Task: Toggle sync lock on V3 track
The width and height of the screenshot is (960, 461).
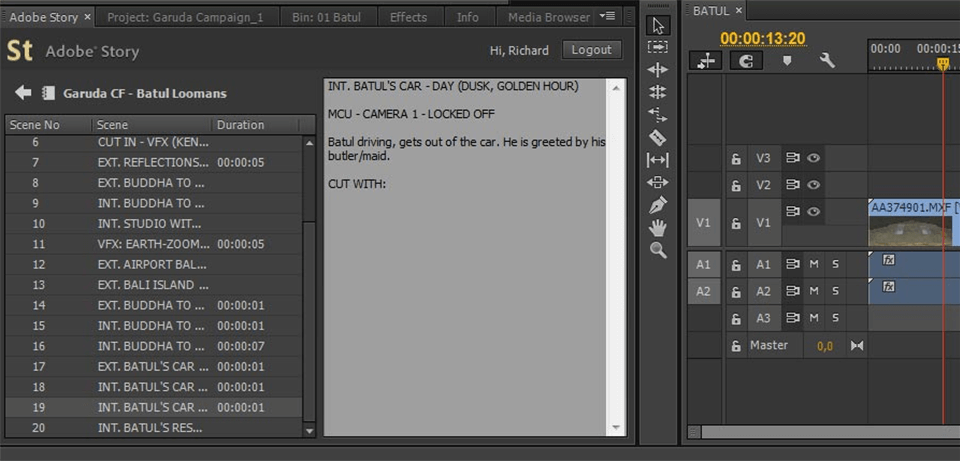Action: pos(793,158)
